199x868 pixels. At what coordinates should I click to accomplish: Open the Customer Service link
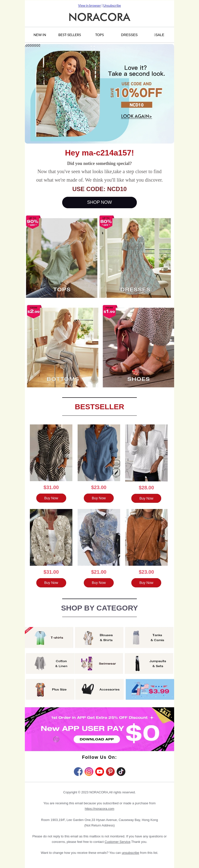[x=117, y=842]
